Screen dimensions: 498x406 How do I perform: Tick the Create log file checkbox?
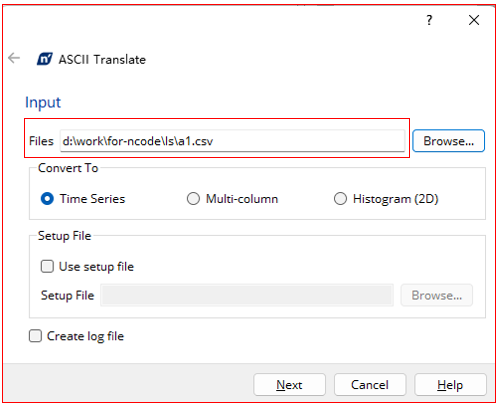(x=35, y=336)
